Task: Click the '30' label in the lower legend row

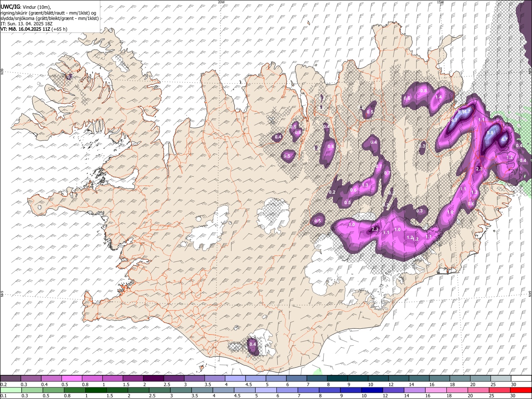Action: (514, 396)
